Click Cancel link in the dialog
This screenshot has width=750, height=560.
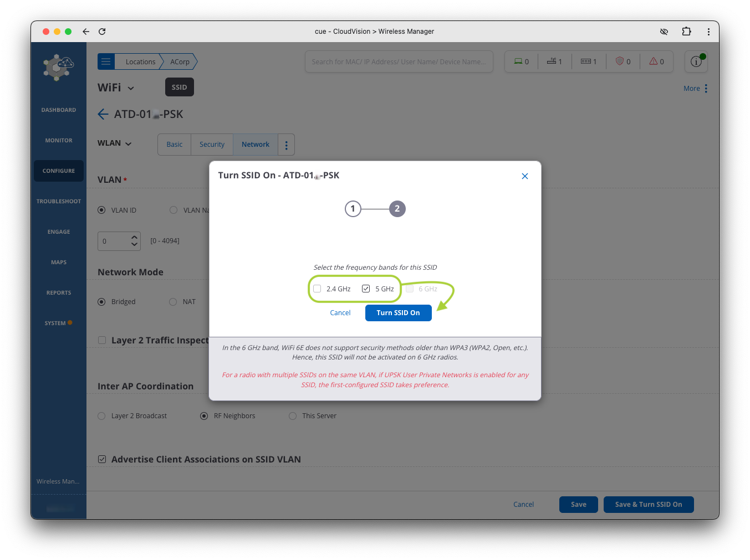(x=340, y=313)
